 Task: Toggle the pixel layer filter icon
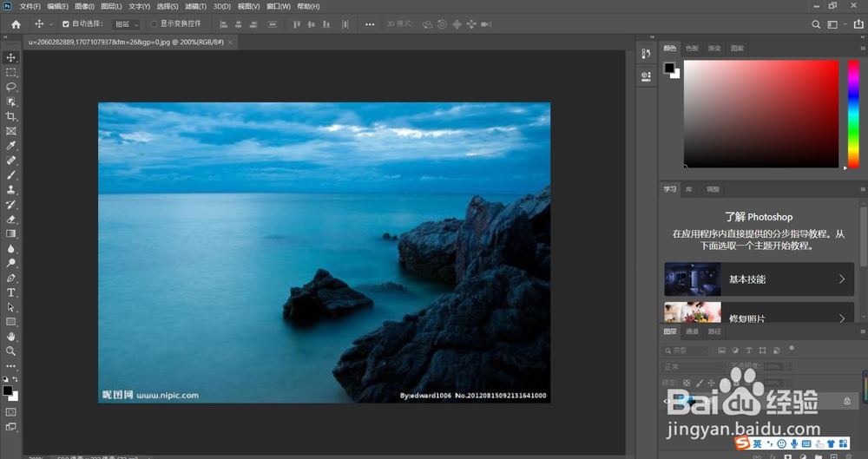coord(722,351)
